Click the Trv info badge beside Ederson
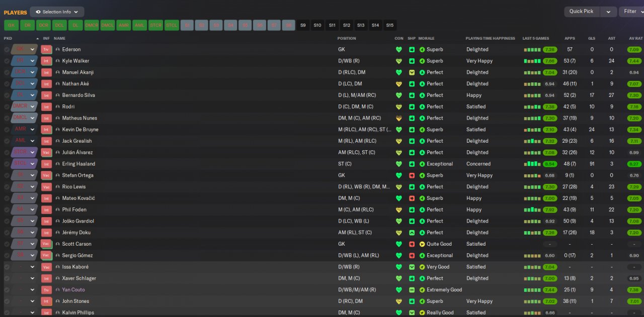 point(46,50)
